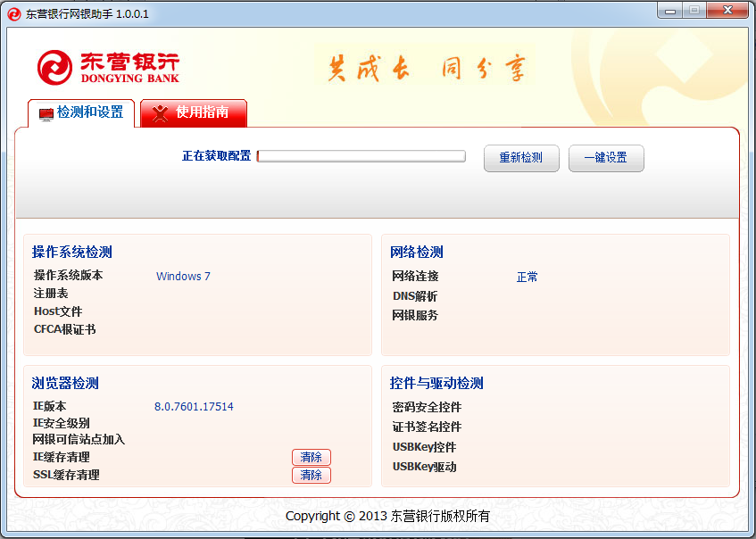Click 清除 button for IE缓存清理
This screenshot has height=539, width=756.
coord(311,457)
